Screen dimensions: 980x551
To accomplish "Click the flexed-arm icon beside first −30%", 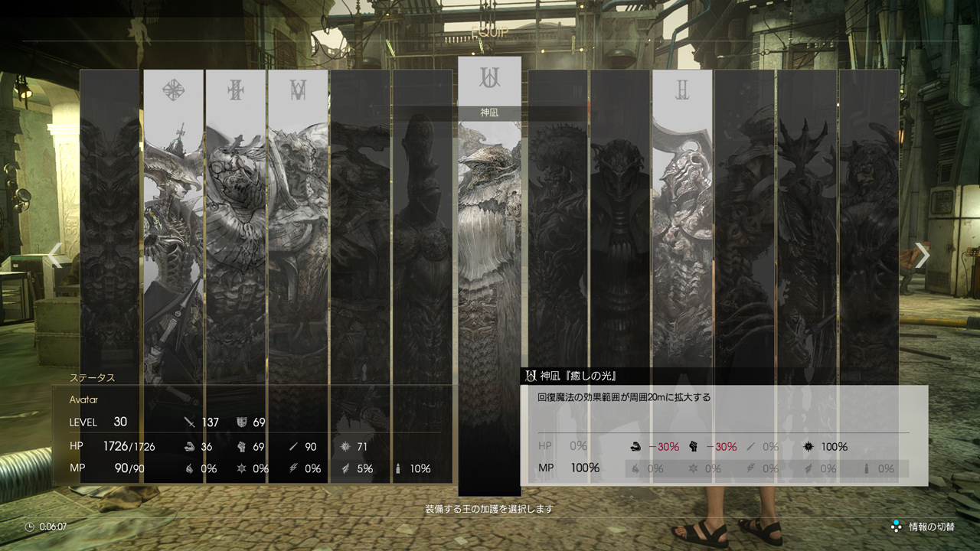I will tap(635, 446).
